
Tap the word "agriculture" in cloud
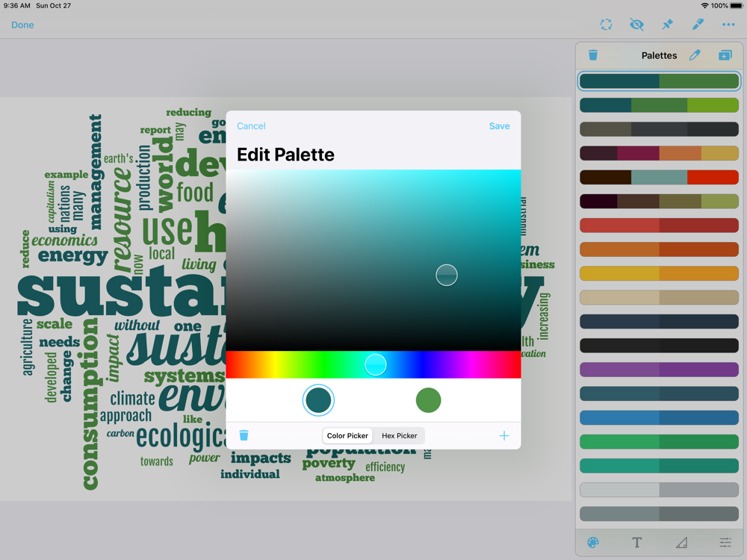pos(28,347)
